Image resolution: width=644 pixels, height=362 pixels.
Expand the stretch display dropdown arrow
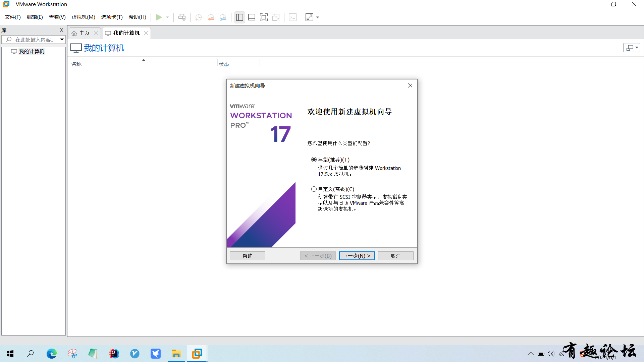pos(318,17)
